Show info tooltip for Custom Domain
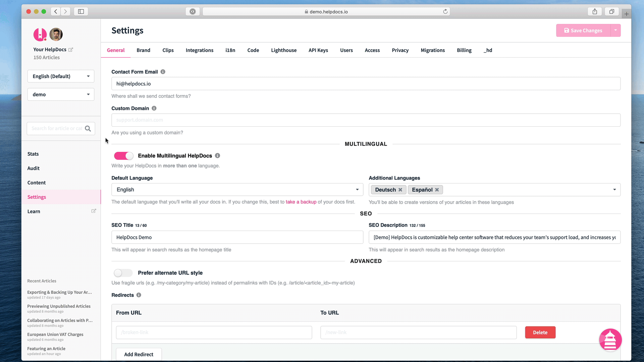644x362 pixels. pyautogui.click(x=154, y=108)
